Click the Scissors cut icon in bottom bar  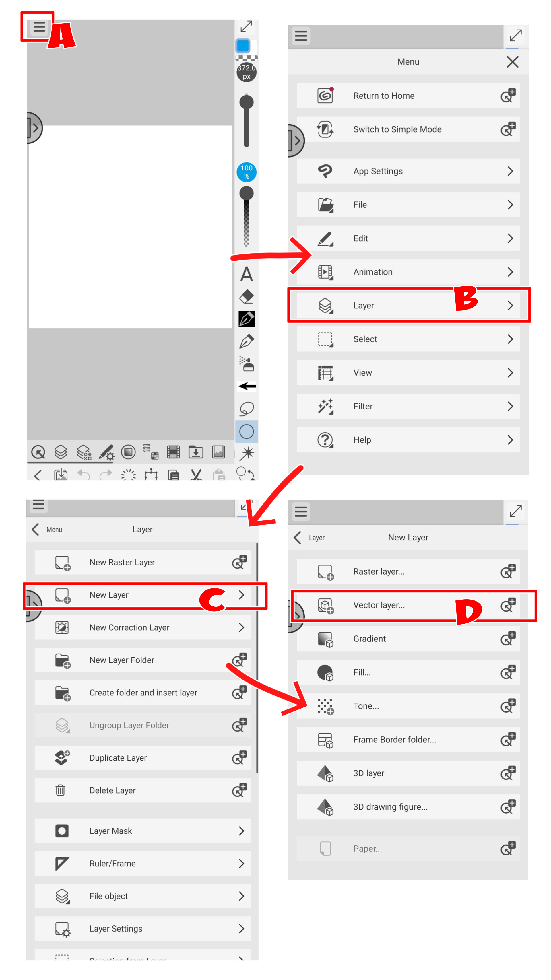[196, 474]
